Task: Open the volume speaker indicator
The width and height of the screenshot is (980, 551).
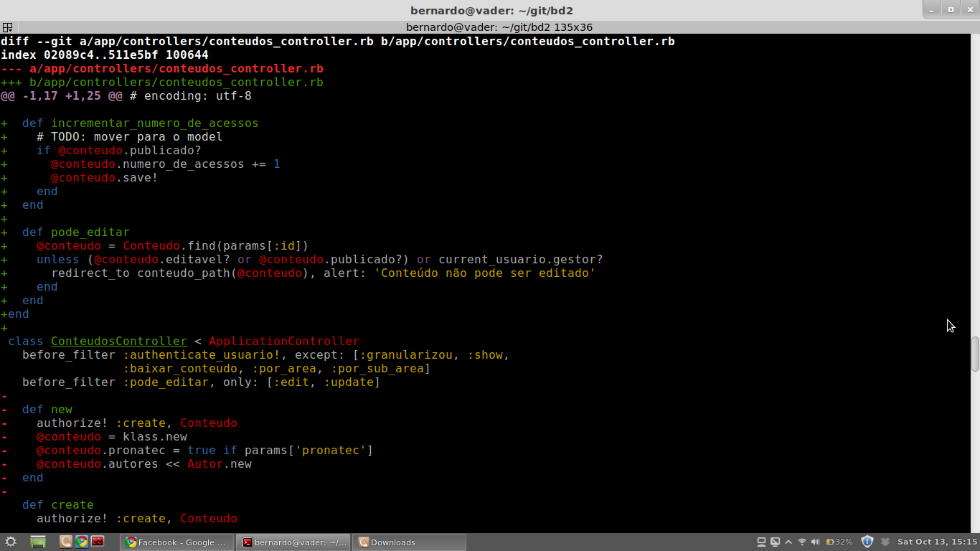Action: click(x=815, y=542)
